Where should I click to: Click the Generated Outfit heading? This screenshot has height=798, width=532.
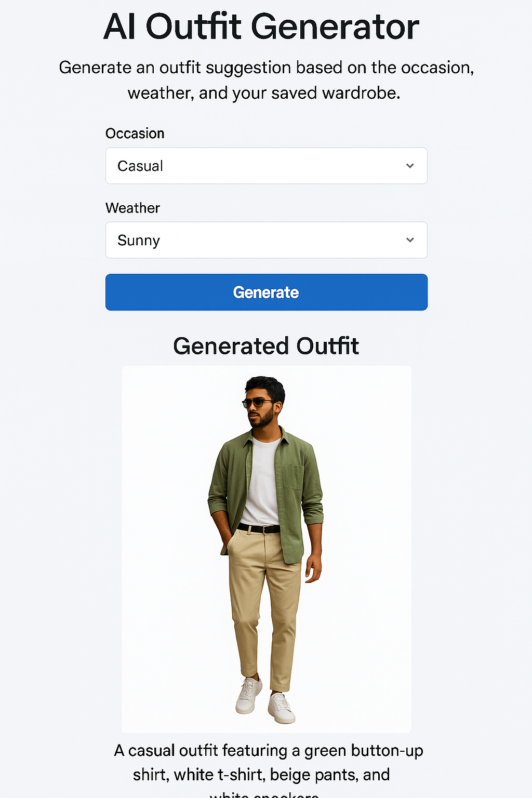[x=266, y=345]
